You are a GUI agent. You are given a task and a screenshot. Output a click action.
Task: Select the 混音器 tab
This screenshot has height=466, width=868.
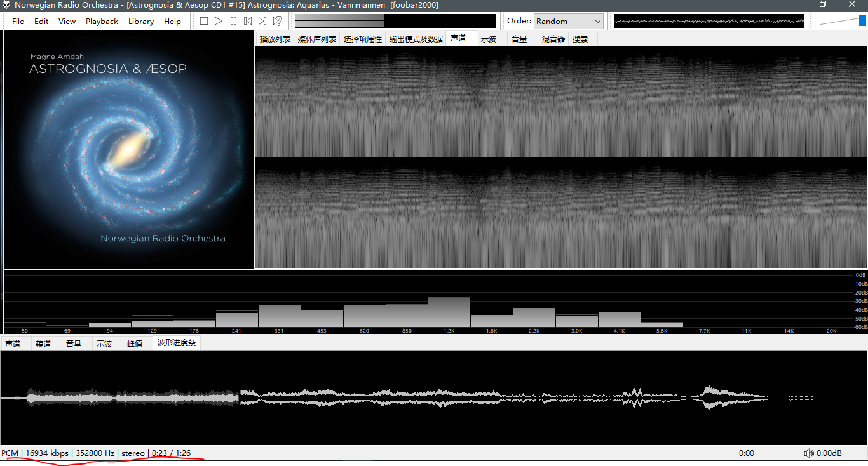pos(553,39)
